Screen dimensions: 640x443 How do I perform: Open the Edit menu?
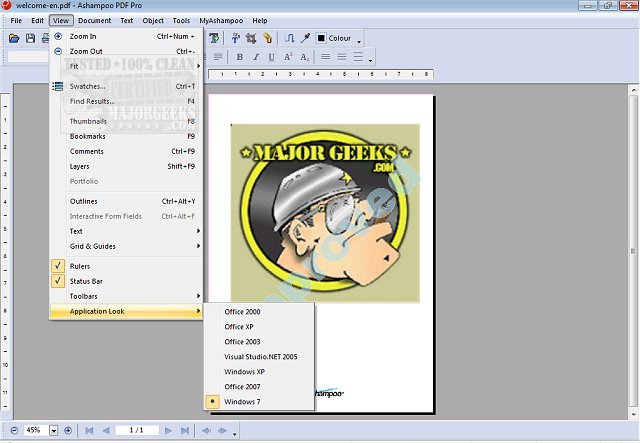coord(38,20)
